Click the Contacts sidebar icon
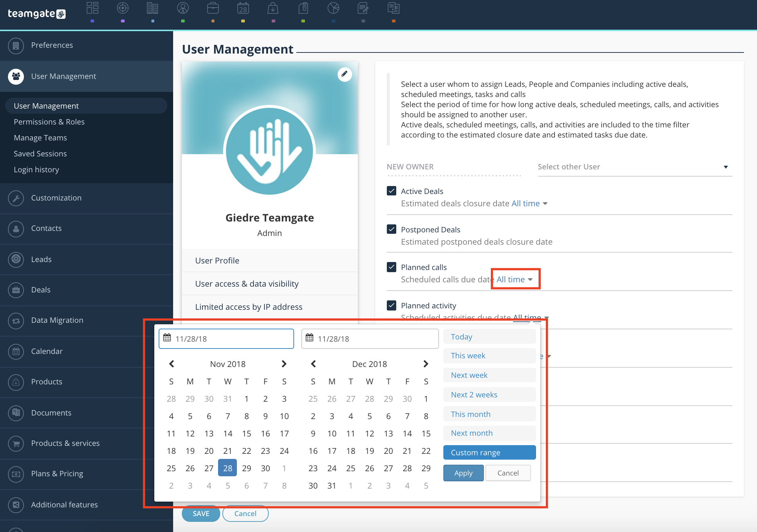Screen dimensions: 757x532 tap(16, 229)
